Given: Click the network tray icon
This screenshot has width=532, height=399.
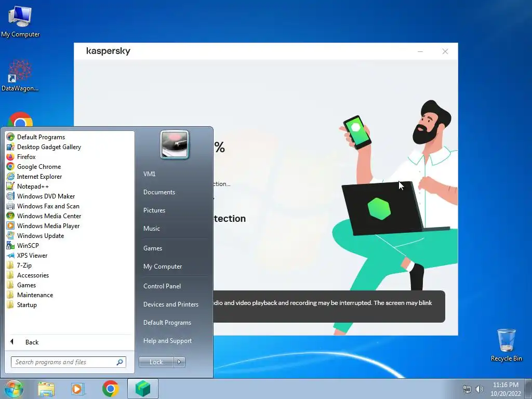Looking at the screenshot, I should click(x=467, y=389).
